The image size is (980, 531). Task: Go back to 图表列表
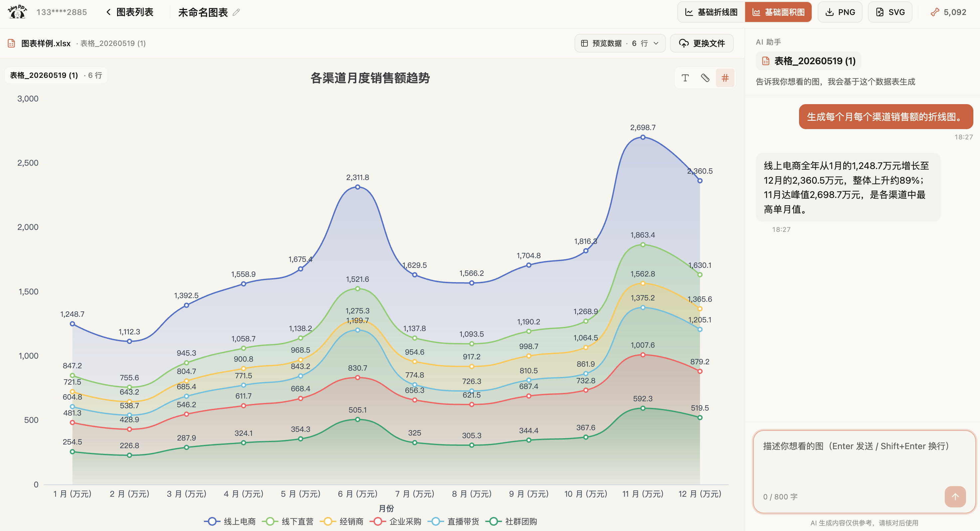click(129, 12)
